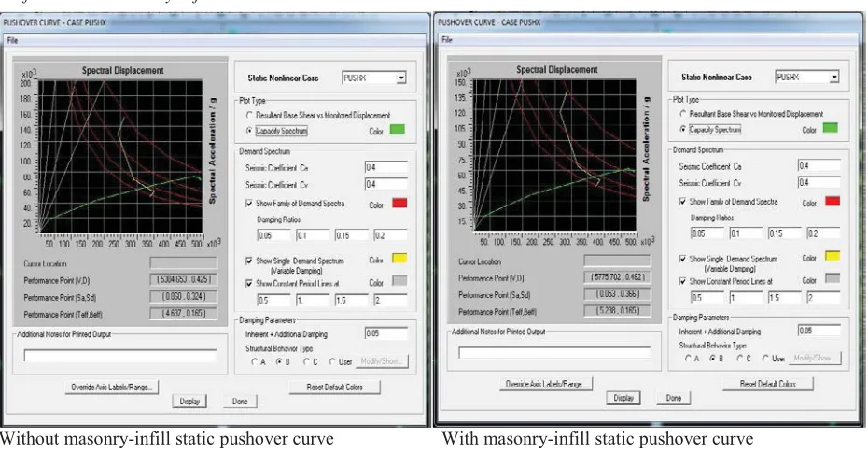Click Seismic Coefficient Cv field in left window

coord(386,184)
